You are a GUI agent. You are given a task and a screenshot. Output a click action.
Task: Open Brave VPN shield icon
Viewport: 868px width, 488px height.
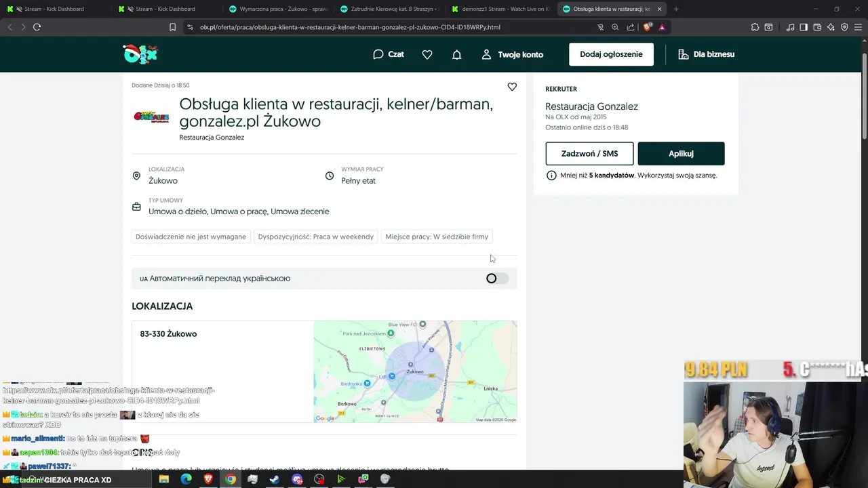pos(844,27)
